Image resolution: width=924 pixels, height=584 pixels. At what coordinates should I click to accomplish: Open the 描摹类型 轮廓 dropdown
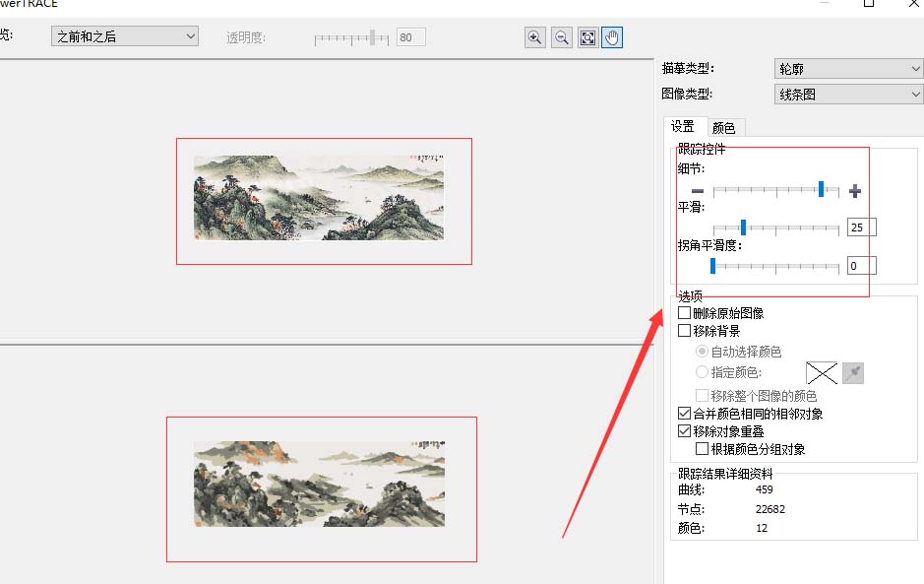[848, 68]
